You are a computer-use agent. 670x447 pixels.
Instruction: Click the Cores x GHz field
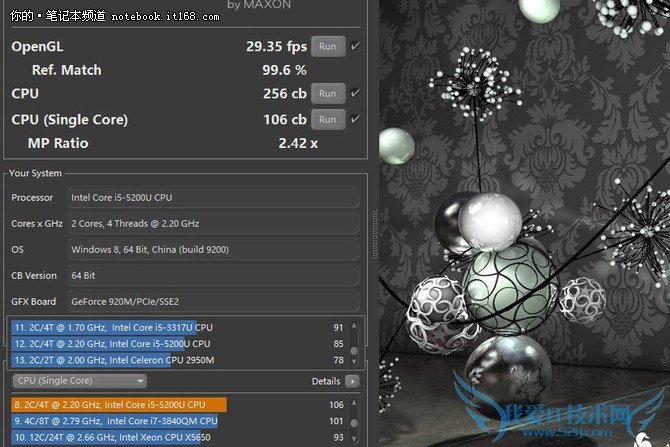(213, 224)
